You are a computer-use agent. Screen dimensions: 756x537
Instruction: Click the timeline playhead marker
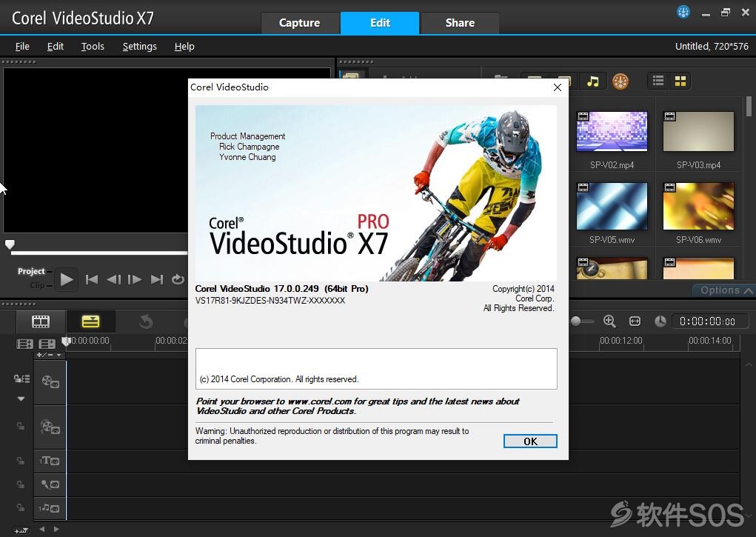pyautogui.click(x=66, y=342)
